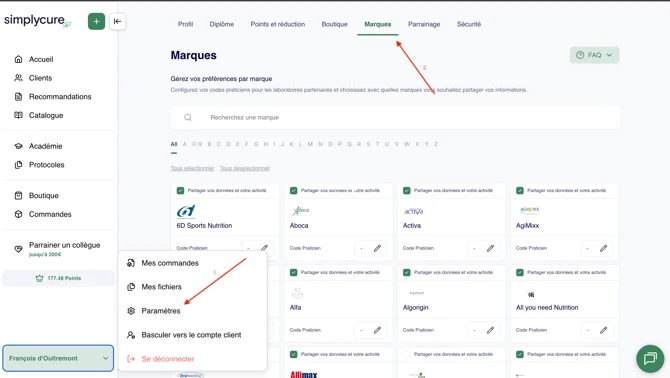Image resolution: width=670 pixels, height=378 pixels.
Task: Select the Marques tab
Action: tap(378, 24)
